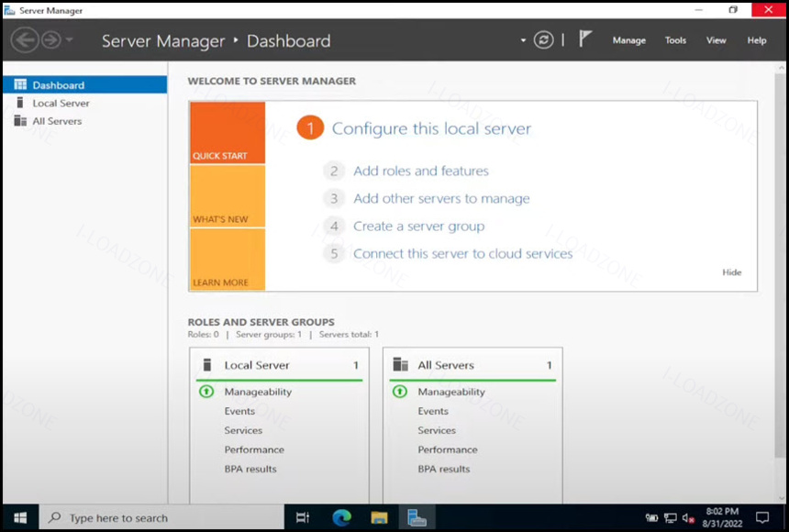Viewport: 789px width, 532px height.
Task: Click the muted volume tray icon
Action: coord(688,518)
